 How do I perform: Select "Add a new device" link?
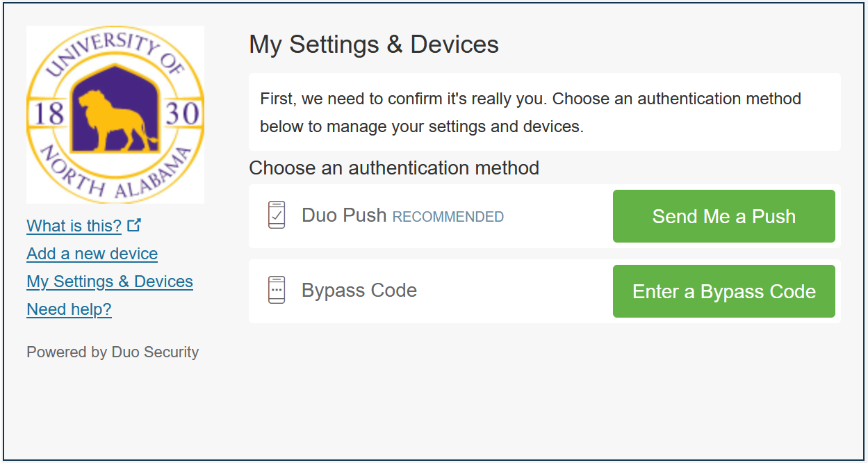(92, 254)
